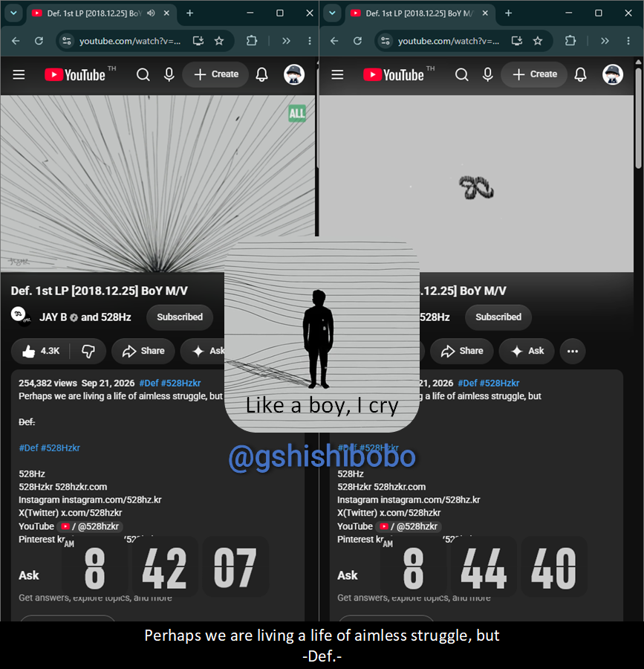644x669 pixels.
Task: Open new tab in the right browser window
Action: click(509, 13)
